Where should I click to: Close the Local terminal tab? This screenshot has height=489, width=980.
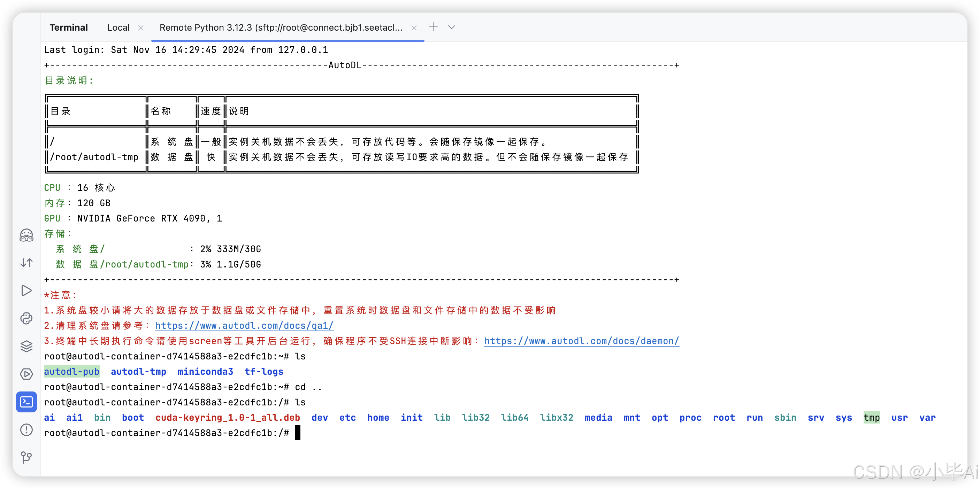[141, 28]
